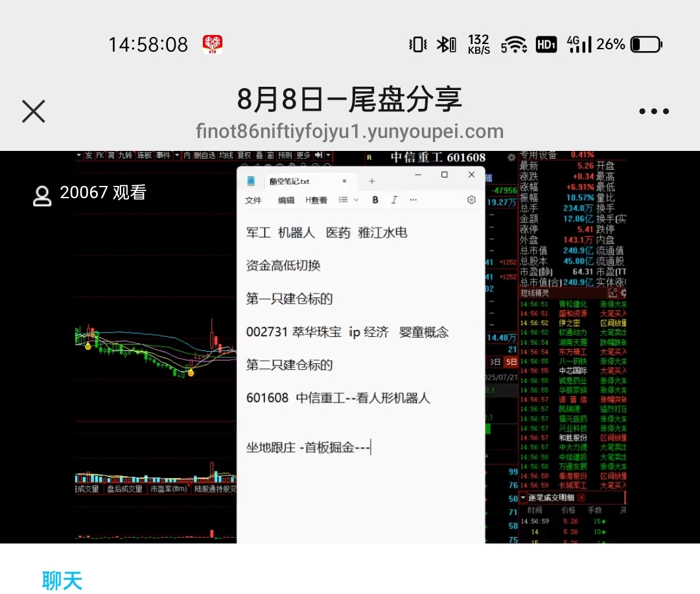The width and height of the screenshot is (700, 594).
Task: Click the 发 button in stock toolbar
Action: [x=88, y=155]
